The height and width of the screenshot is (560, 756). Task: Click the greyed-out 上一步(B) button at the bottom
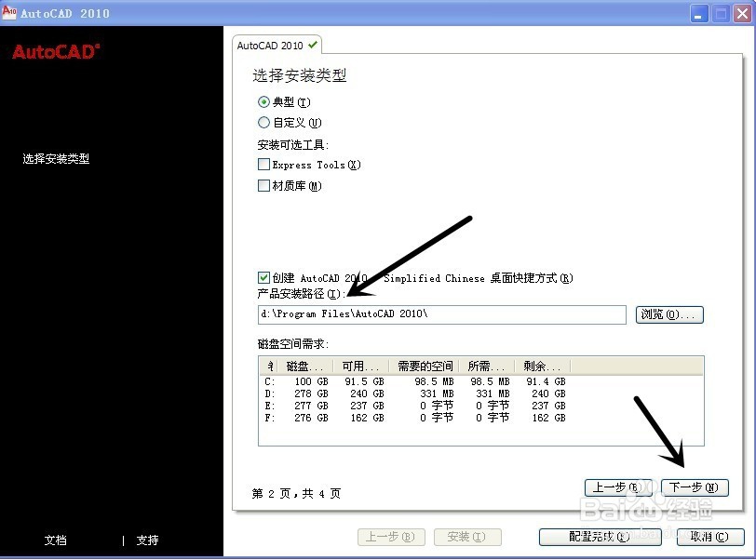pyautogui.click(x=391, y=537)
